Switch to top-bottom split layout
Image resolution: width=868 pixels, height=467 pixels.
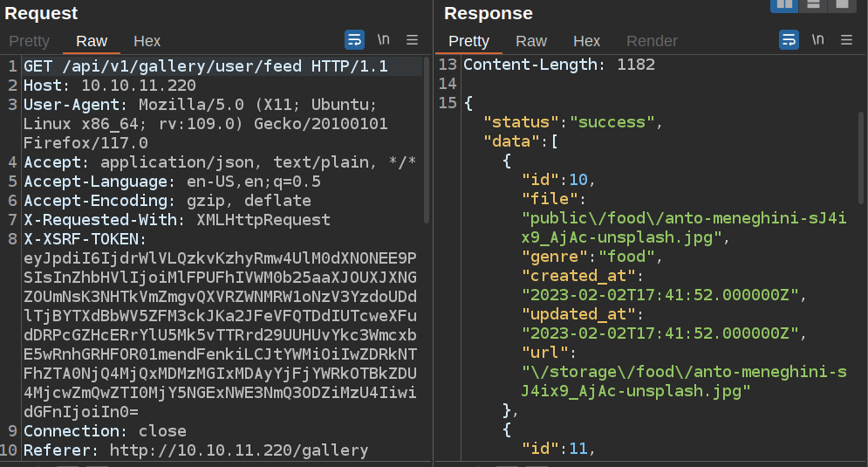(812, 4)
